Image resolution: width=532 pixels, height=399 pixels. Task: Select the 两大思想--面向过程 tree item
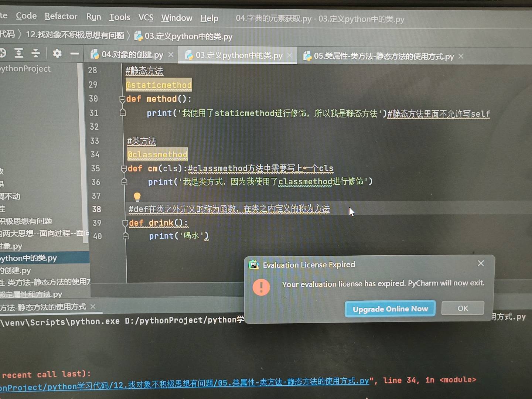point(44,233)
